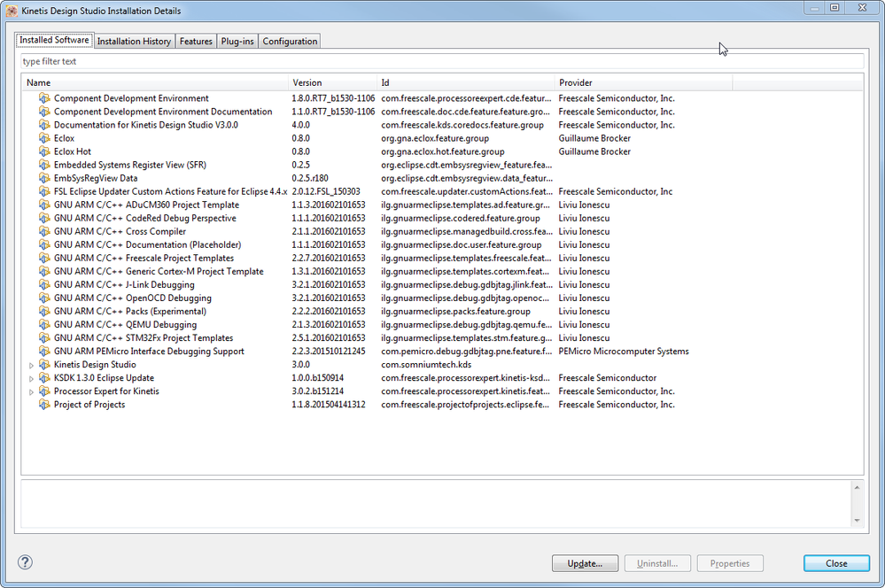Click the Freescale Semiconductor provider for KSDK row
Screen dimensions: 885x588
(608, 377)
